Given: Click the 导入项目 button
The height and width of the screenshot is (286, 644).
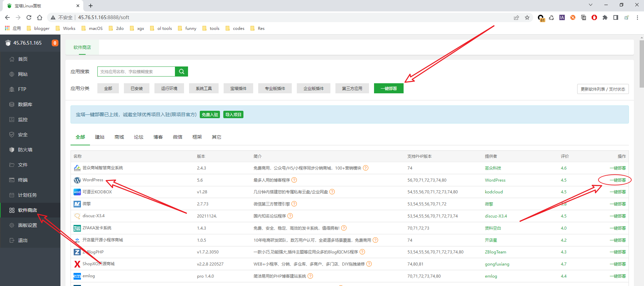Looking at the screenshot, I should tap(233, 114).
